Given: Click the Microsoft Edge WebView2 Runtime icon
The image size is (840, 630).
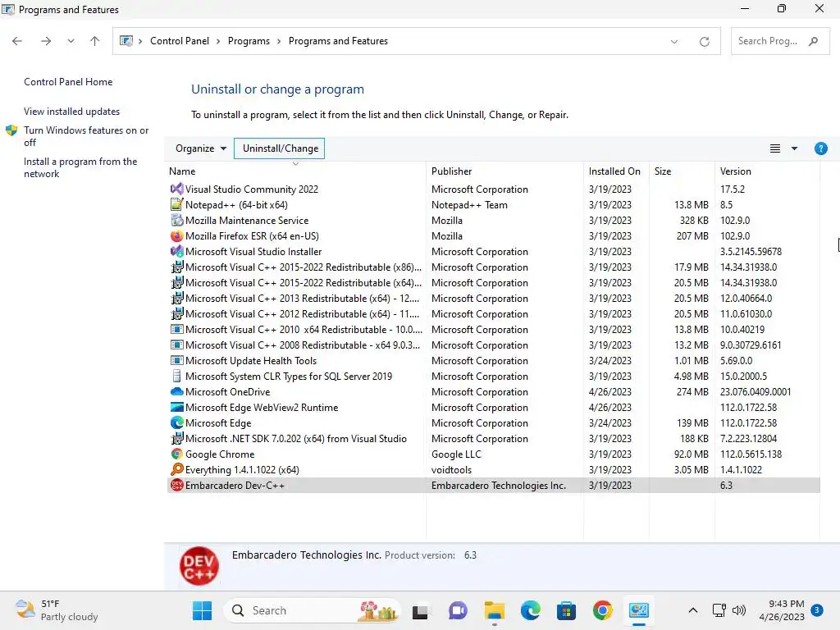Looking at the screenshot, I should [176, 407].
